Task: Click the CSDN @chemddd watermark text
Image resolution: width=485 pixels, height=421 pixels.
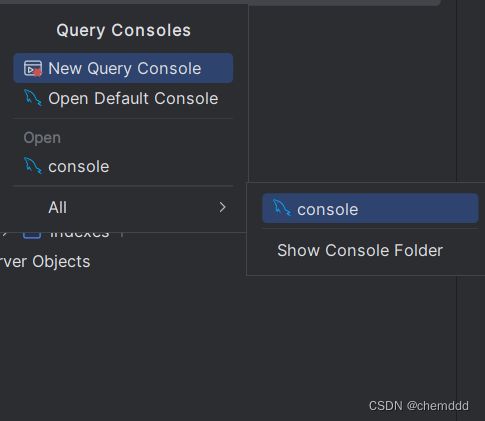Action: (x=419, y=406)
